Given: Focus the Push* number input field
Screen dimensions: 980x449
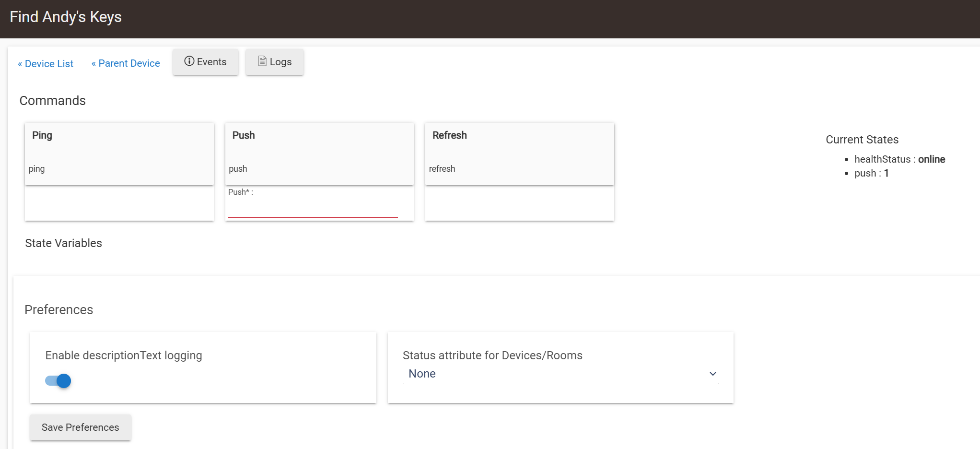Looking at the screenshot, I should point(313,209).
